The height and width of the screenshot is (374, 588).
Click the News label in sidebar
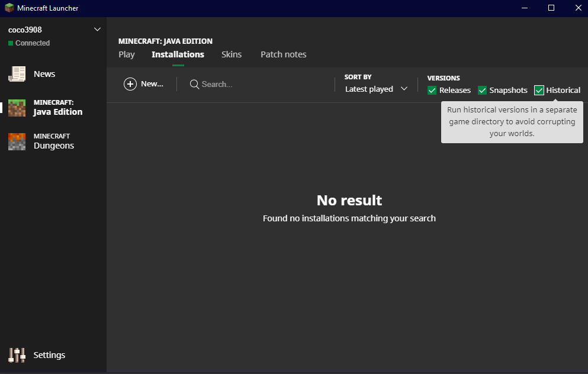[44, 74]
